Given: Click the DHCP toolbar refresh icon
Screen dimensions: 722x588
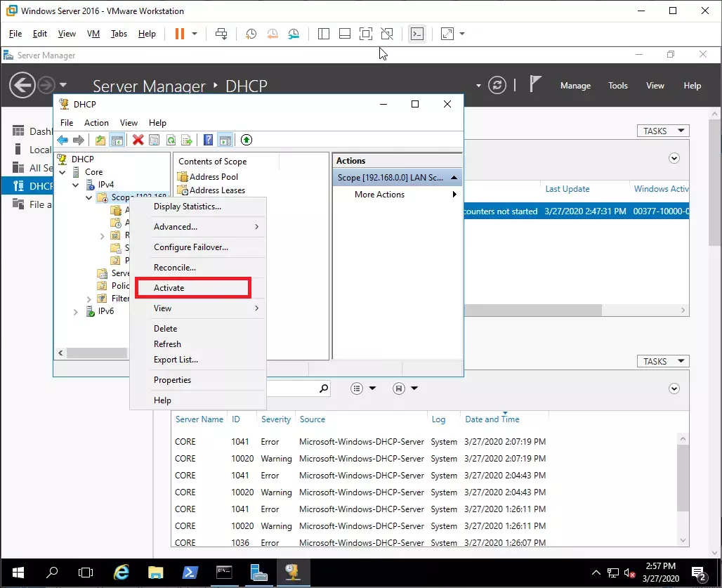Looking at the screenshot, I should (x=171, y=140).
